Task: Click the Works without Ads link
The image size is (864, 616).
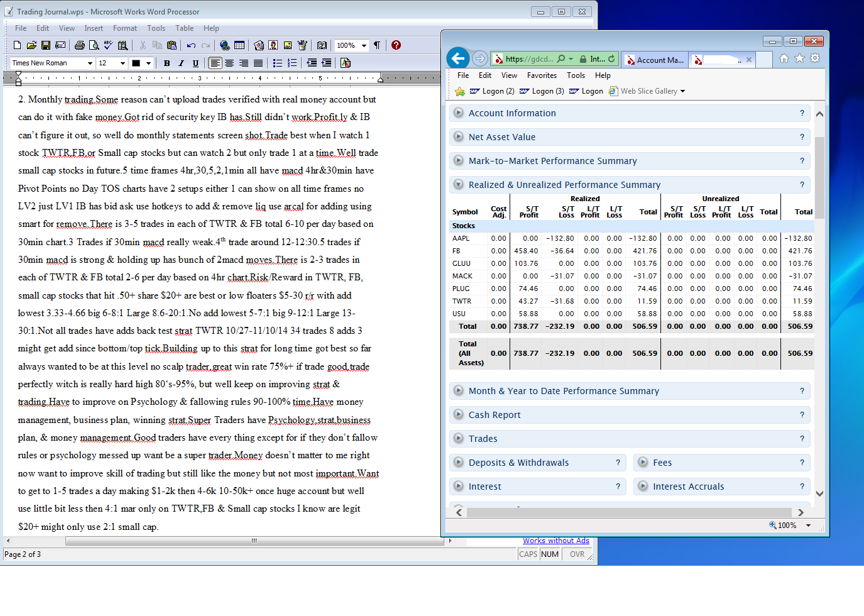Action: (x=555, y=541)
